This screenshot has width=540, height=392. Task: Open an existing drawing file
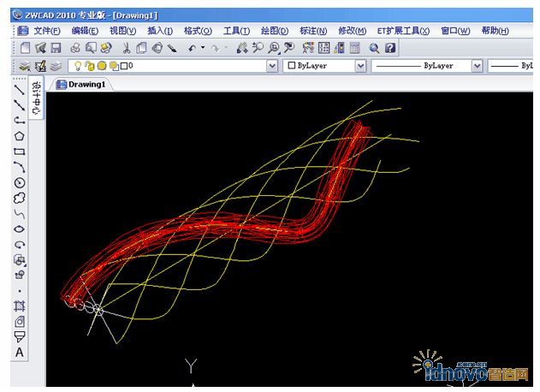[x=40, y=48]
